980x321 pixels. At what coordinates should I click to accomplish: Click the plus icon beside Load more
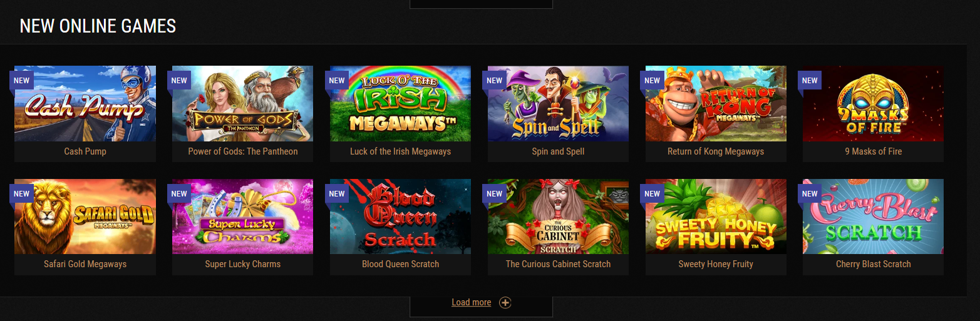(505, 302)
